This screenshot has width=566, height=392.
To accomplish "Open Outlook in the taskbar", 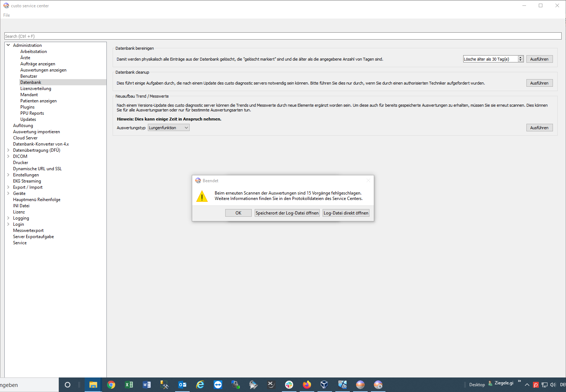I will [182, 385].
